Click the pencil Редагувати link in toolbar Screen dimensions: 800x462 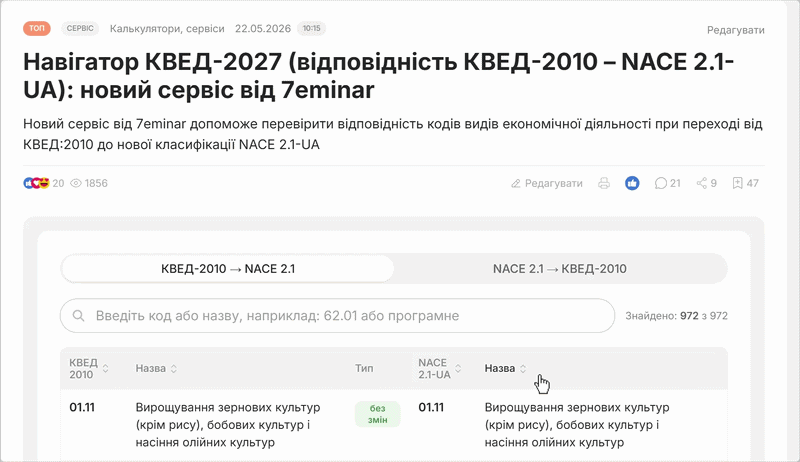pyautogui.click(x=546, y=183)
